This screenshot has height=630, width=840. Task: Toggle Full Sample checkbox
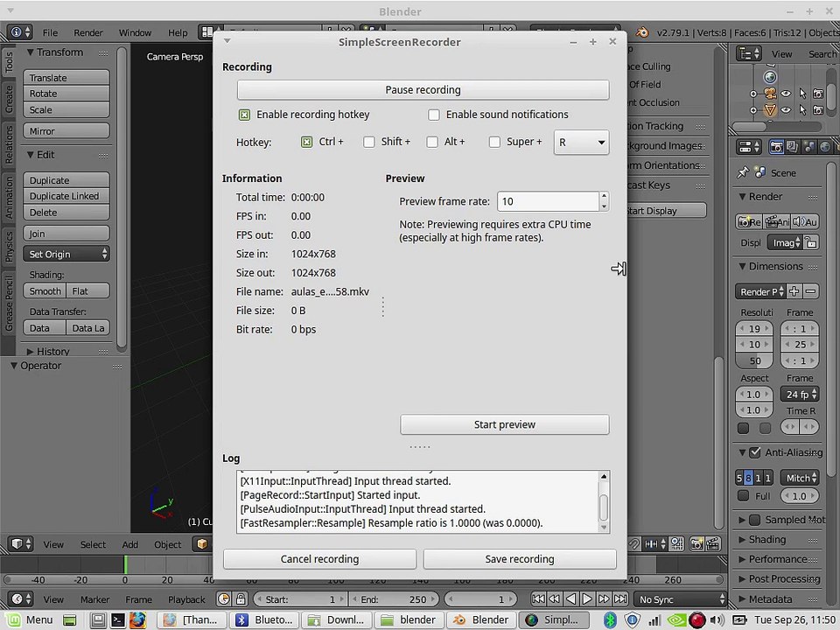coord(743,496)
